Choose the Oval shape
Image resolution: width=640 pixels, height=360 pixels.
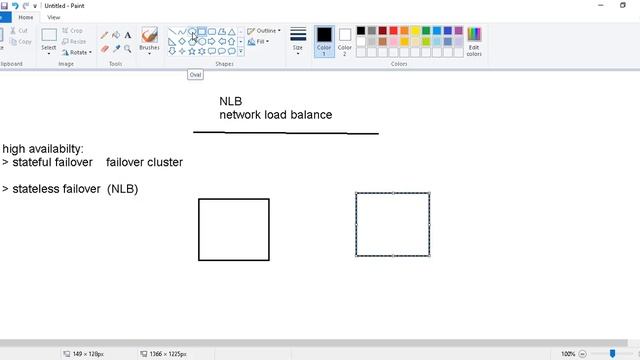192,32
